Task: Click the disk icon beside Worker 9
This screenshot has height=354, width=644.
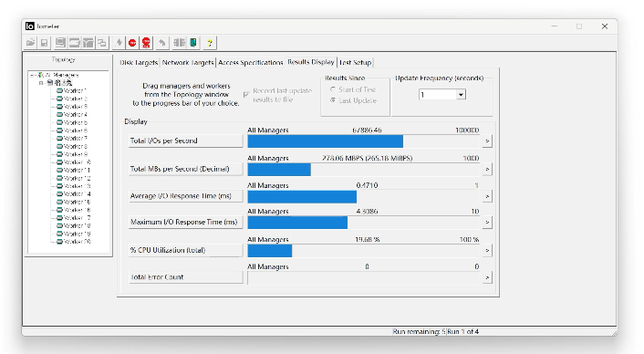Action: coord(59,154)
